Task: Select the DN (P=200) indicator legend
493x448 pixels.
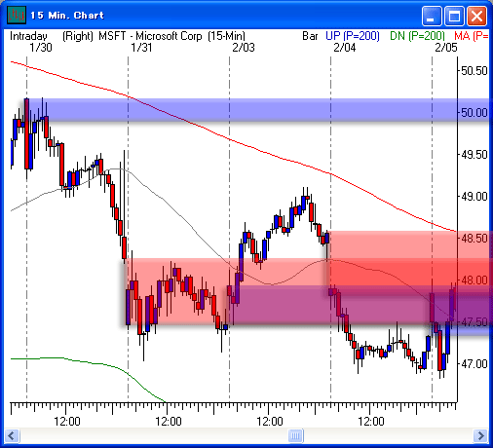Action: pyautogui.click(x=417, y=36)
